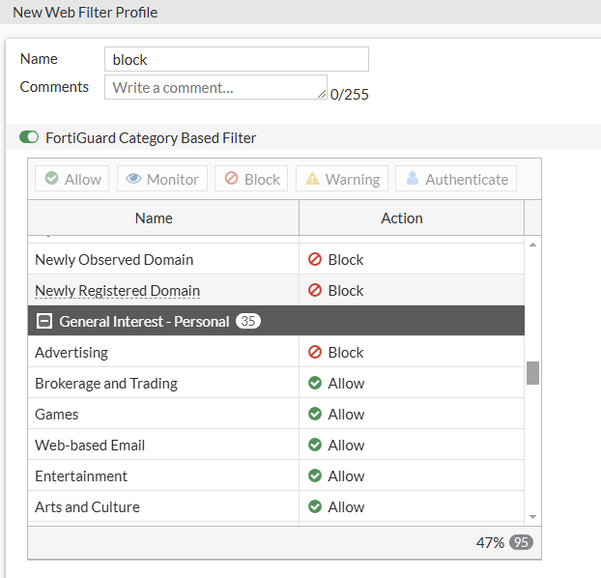Click the Comments text area
This screenshot has height=578, width=601.
tap(215, 88)
